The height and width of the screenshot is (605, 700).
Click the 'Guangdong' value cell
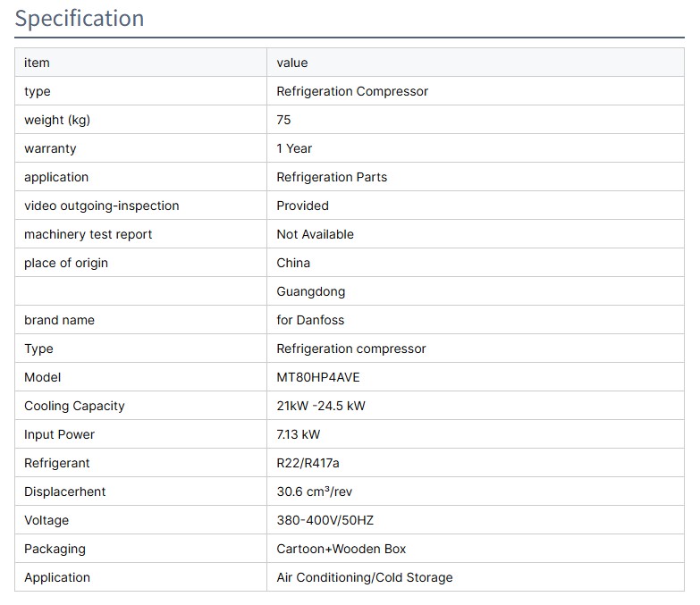(x=310, y=291)
